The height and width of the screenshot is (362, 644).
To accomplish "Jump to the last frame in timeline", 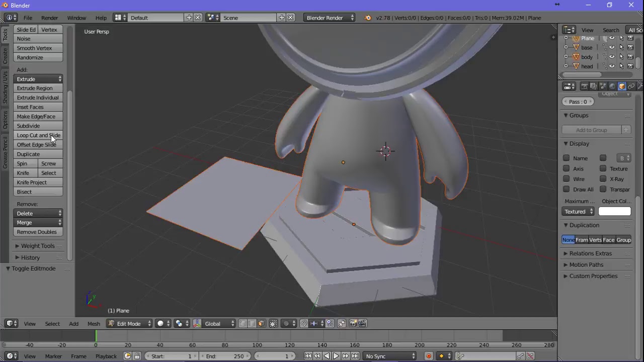I will 355,356.
